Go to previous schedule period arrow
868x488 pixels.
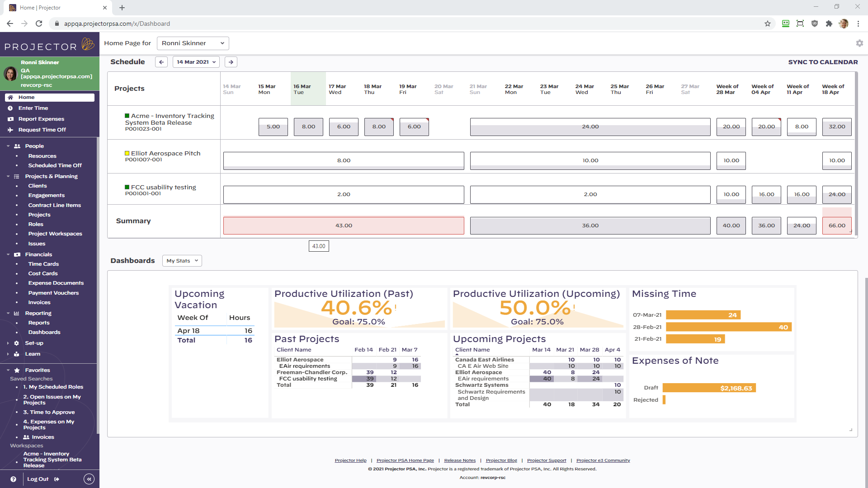tap(161, 62)
